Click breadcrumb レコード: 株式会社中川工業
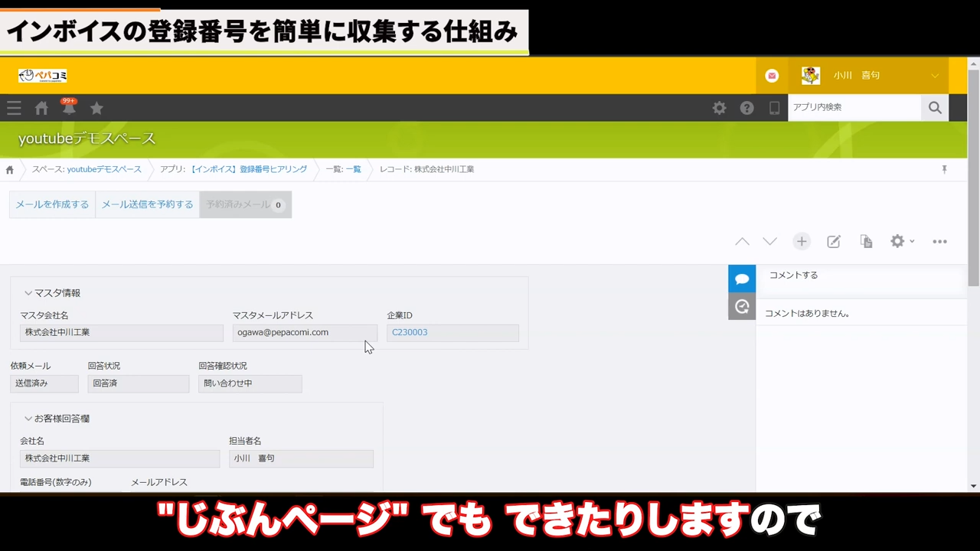980x551 pixels. [426, 169]
